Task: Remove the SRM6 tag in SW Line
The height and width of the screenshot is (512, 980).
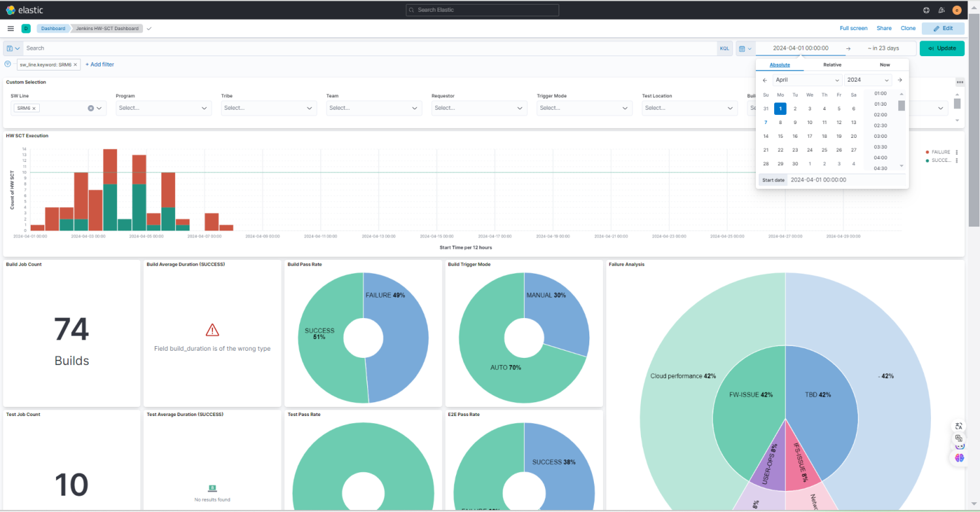Action: tap(35, 108)
